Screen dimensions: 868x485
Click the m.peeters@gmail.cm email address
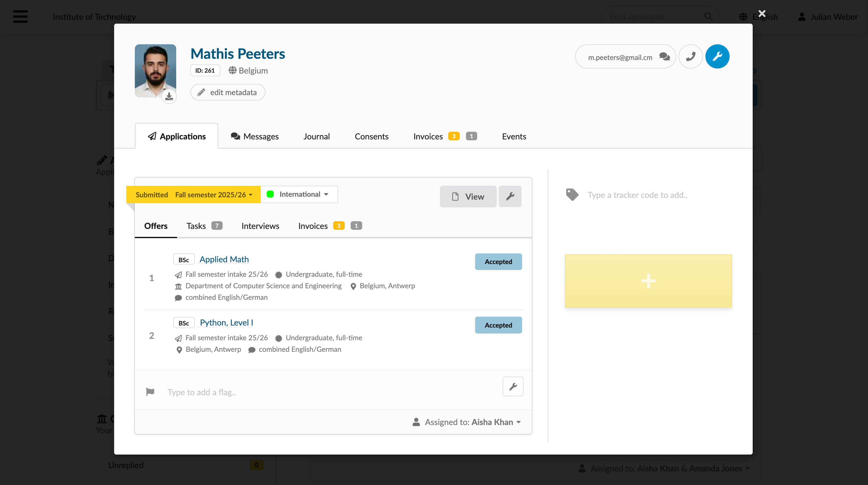[x=620, y=57]
